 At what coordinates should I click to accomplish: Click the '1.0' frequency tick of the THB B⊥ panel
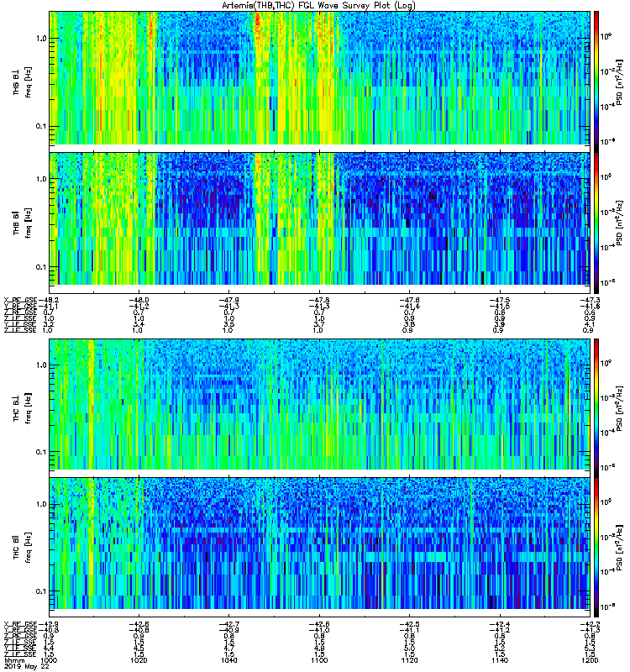tap(41, 38)
